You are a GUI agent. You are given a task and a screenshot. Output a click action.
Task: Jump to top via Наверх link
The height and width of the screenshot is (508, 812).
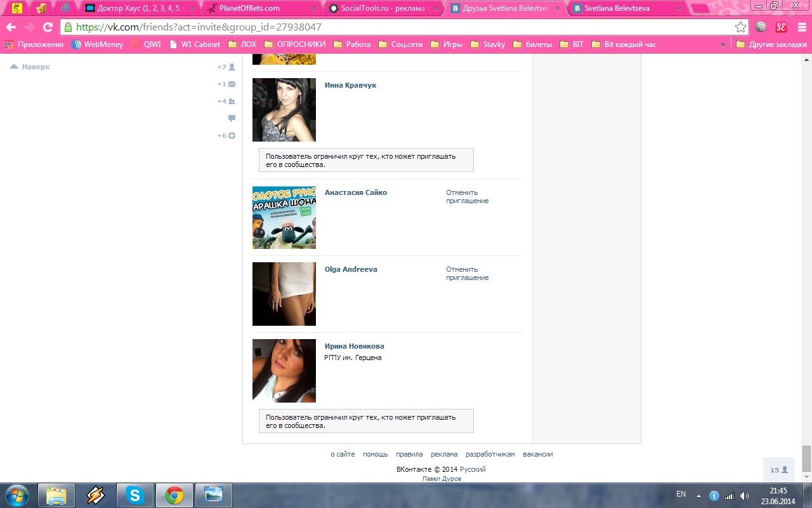(x=30, y=67)
